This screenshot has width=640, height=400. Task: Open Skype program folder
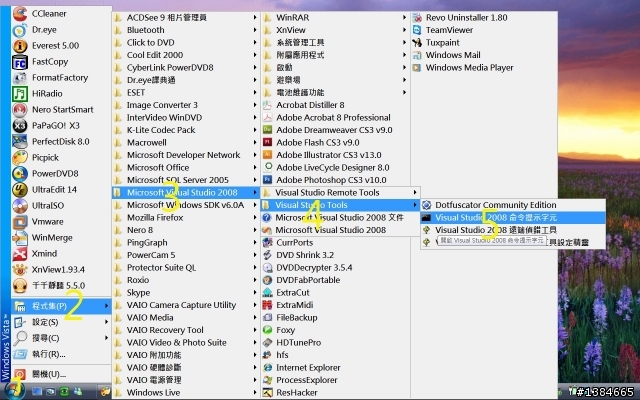click(186, 292)
